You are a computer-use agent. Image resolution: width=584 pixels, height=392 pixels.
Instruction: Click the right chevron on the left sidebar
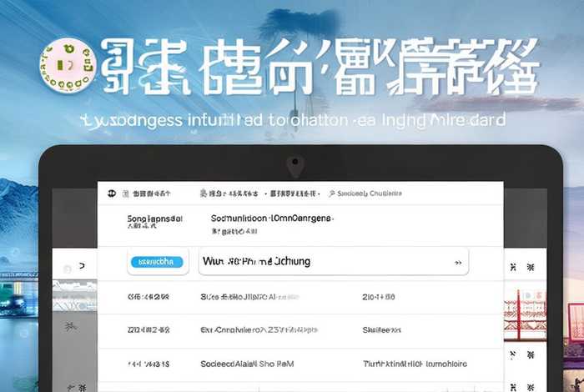click(x=82, y=266)
